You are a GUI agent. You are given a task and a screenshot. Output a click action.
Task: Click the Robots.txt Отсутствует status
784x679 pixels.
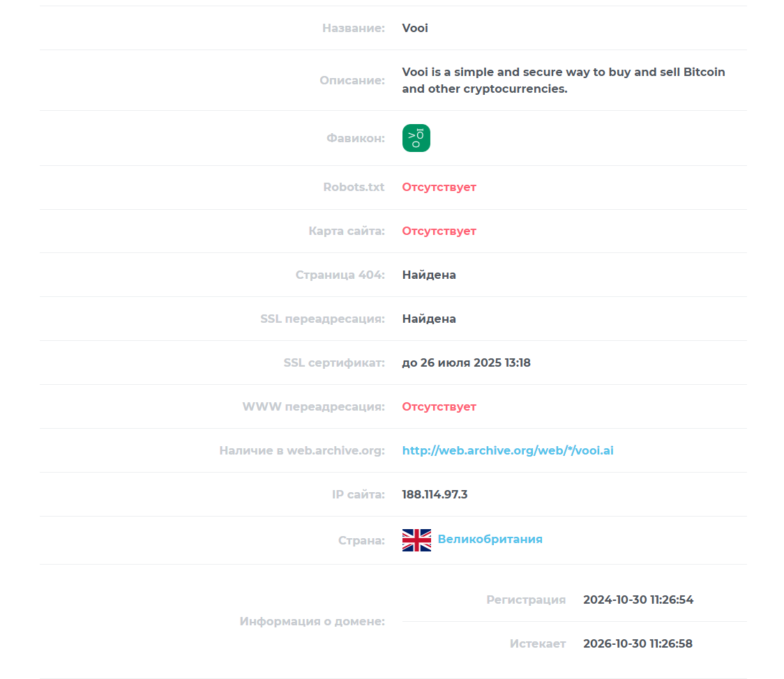click(x=439, y=187)
